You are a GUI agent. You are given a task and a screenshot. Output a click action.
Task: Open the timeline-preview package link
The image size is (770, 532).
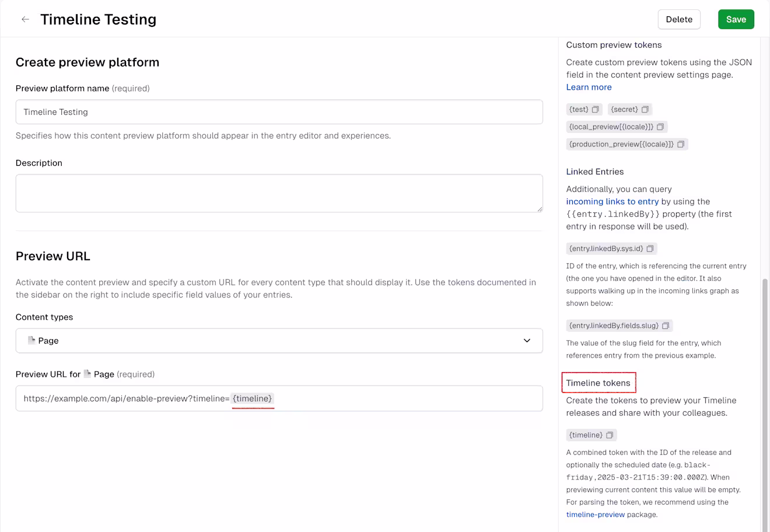[x=595, y=514]
